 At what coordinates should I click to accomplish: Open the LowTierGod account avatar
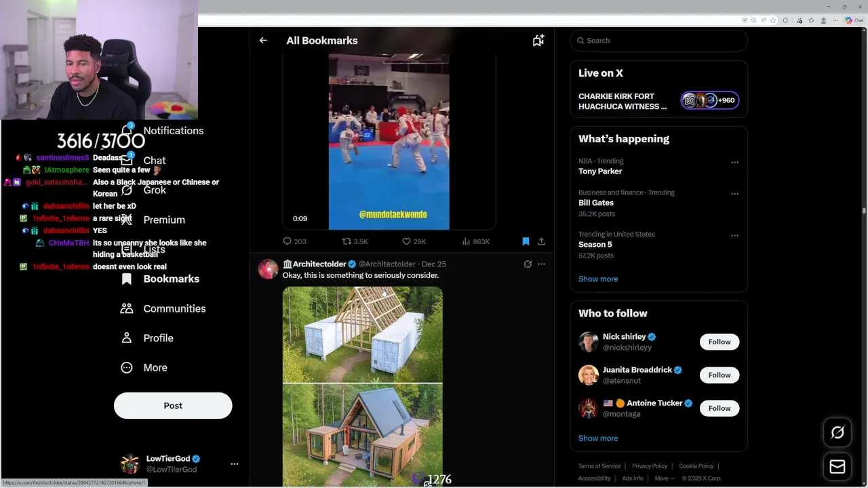pos(130,464)
